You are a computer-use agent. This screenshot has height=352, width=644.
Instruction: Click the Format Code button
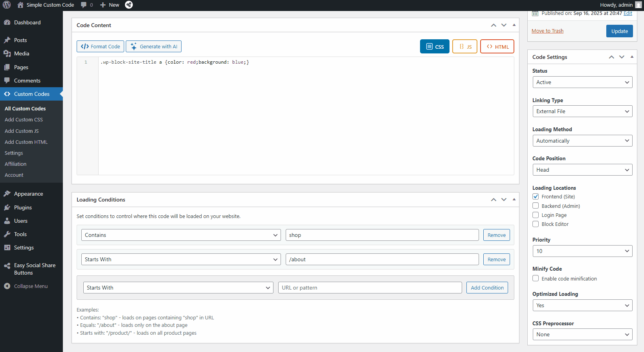click(100, 46)
